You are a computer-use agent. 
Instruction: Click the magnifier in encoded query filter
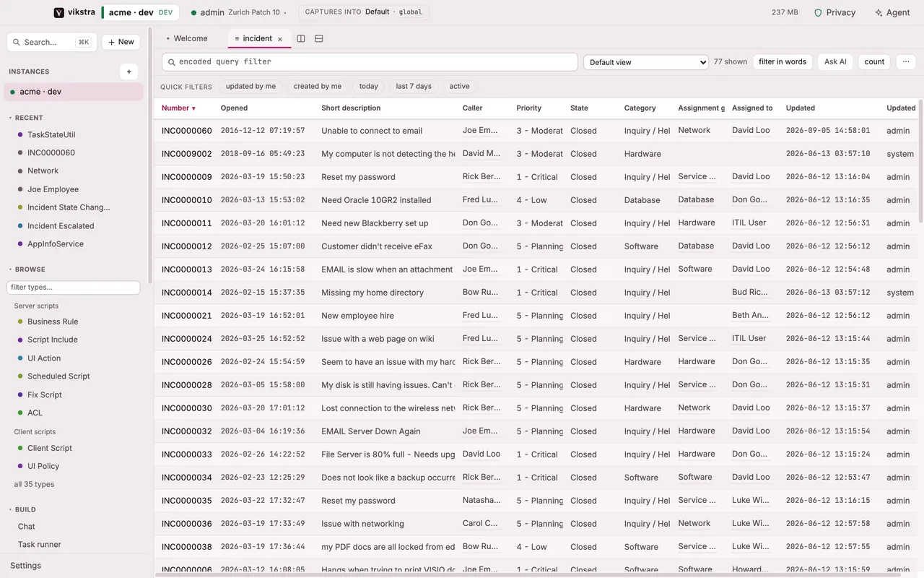click(172, 62)
